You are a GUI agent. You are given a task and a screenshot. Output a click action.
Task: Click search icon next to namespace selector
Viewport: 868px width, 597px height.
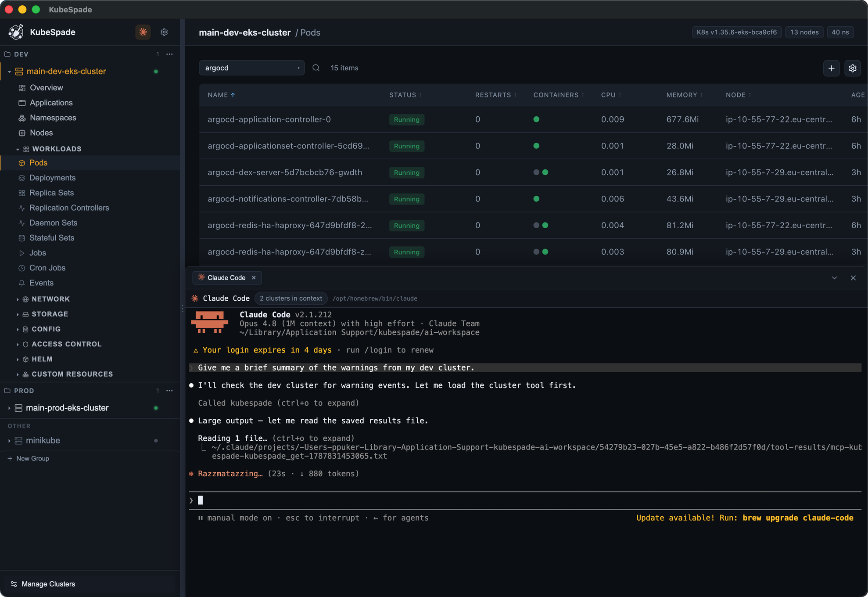pyautogui.click(x=316, y=68)
